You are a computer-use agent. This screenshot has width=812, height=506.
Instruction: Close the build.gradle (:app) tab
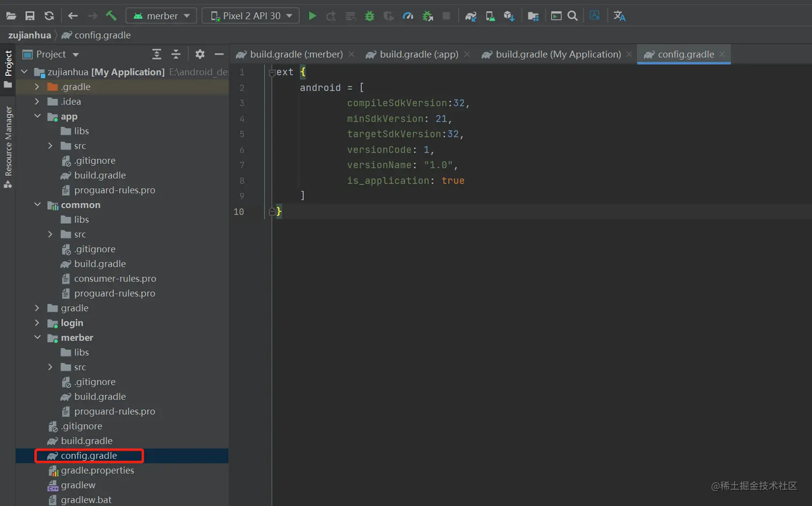pos(467,54)
